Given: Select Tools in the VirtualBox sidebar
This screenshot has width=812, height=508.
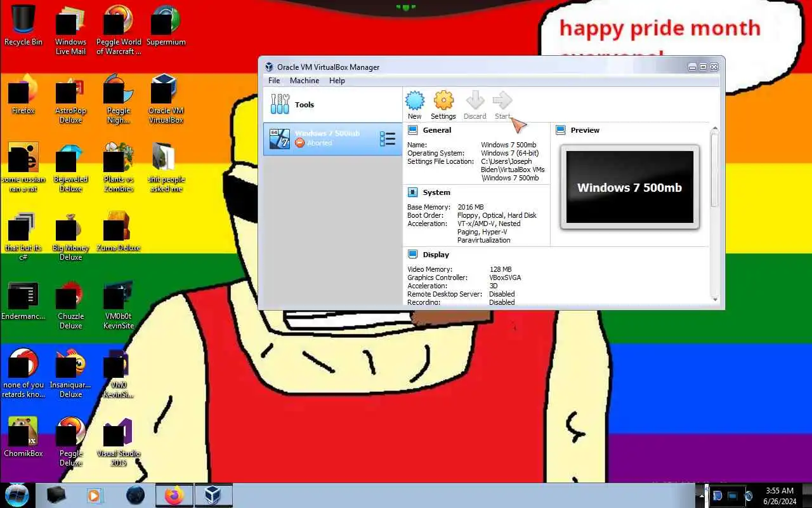Looking at the screenshot, I should click(332, 105).
